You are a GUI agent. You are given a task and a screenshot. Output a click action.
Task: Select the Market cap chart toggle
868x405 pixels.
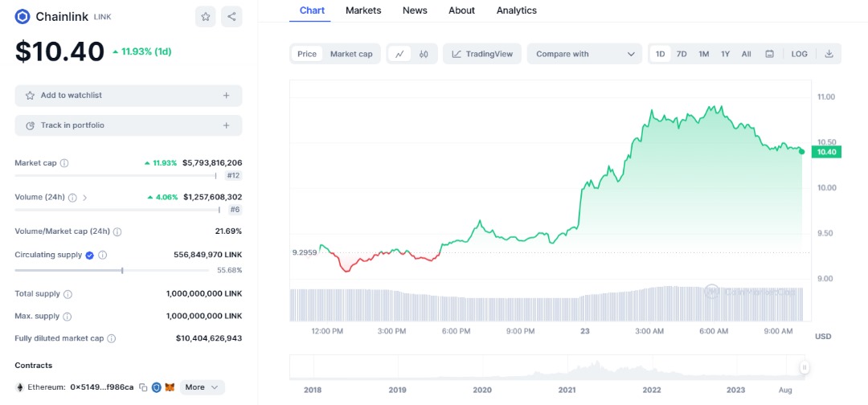coord(351,54)
